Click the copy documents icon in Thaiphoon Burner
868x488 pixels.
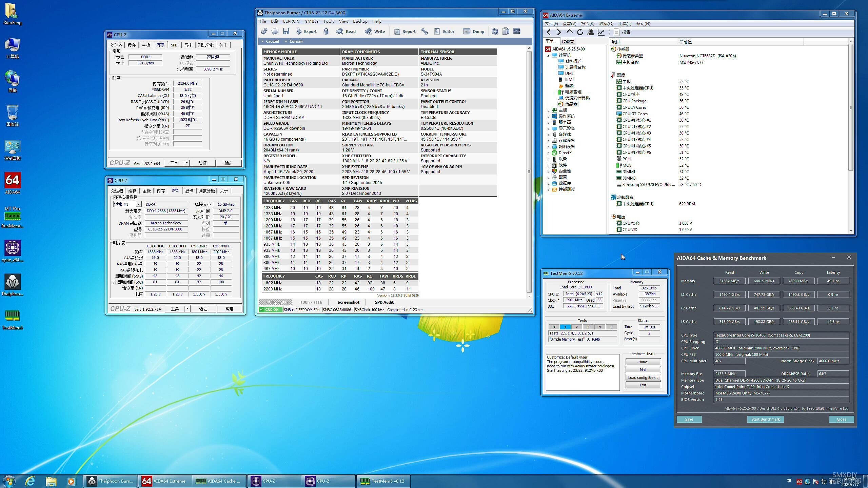[506, 32]
